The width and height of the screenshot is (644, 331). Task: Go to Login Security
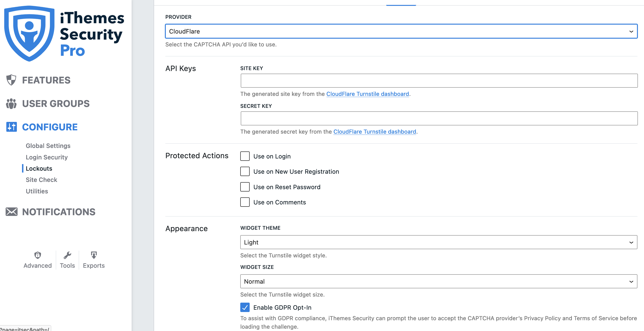tap(47, 157)
